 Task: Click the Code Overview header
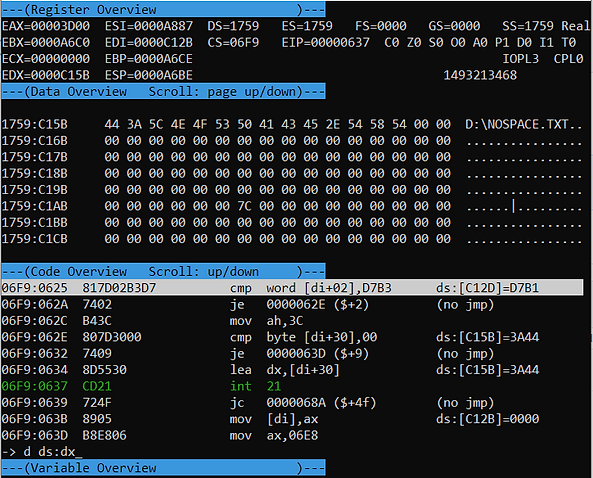point(163,271)
